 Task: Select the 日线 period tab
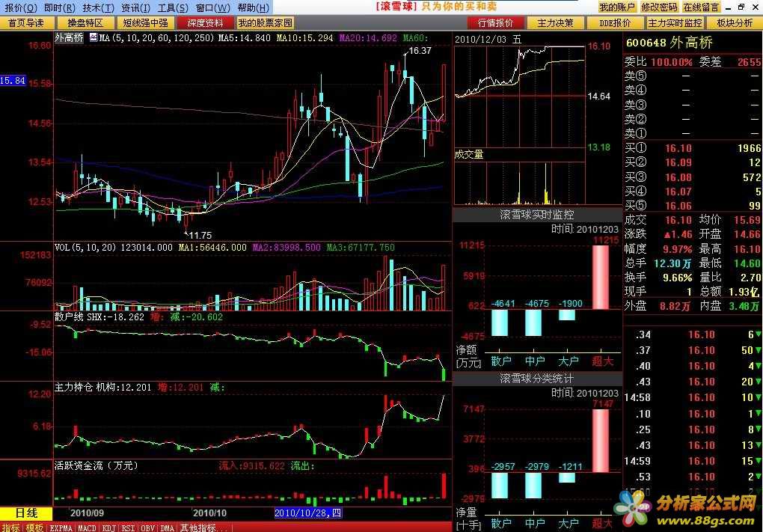tap(26, 513)
